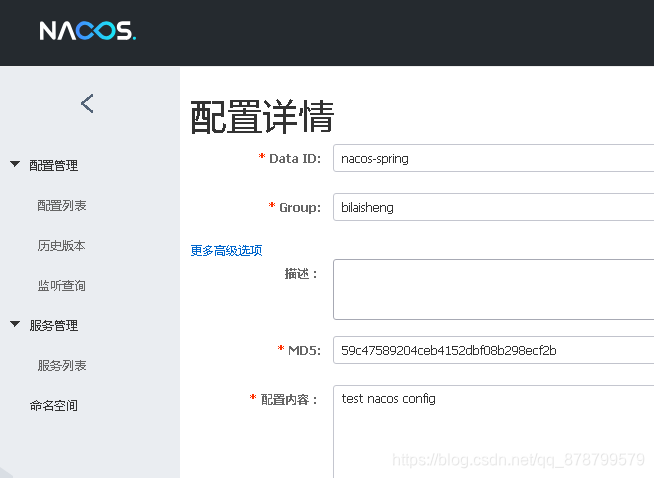Click the MD5 label
The width and height of the screenshot is (654, 478).
coord(304,350)
